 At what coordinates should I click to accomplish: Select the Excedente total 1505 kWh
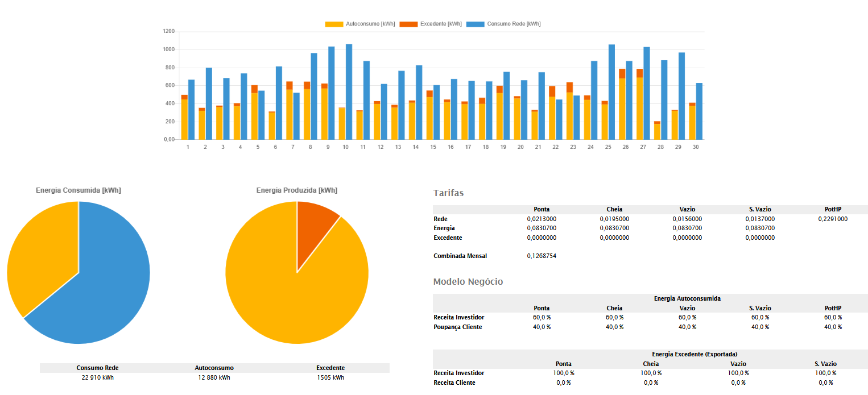[330, 377]
